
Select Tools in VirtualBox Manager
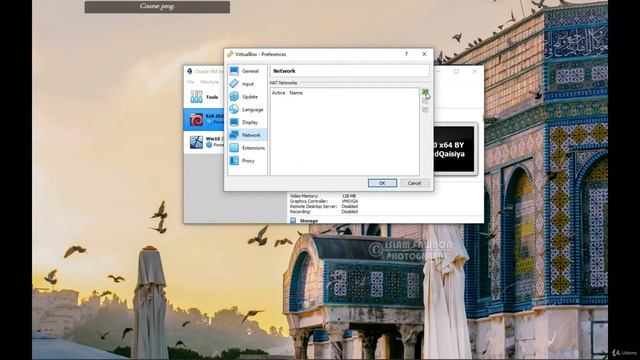point(204,97)
